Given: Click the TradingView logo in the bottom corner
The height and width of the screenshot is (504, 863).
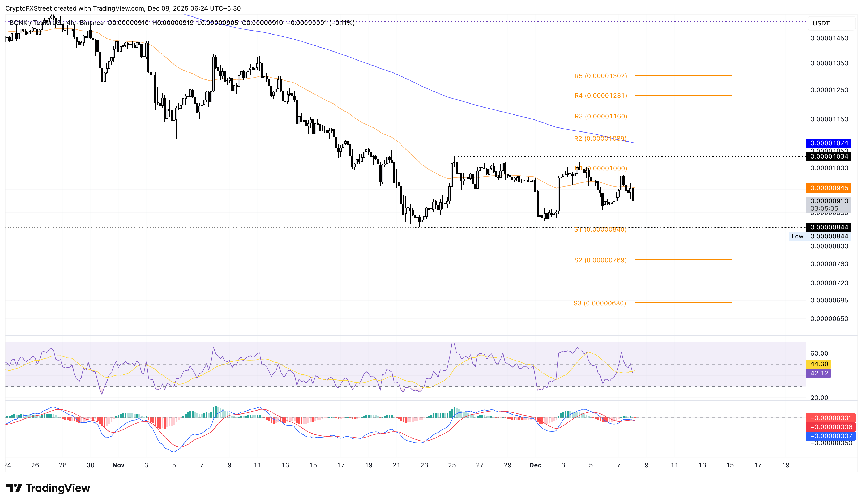Looking at the screenshot, I should [x=48, y=488].
